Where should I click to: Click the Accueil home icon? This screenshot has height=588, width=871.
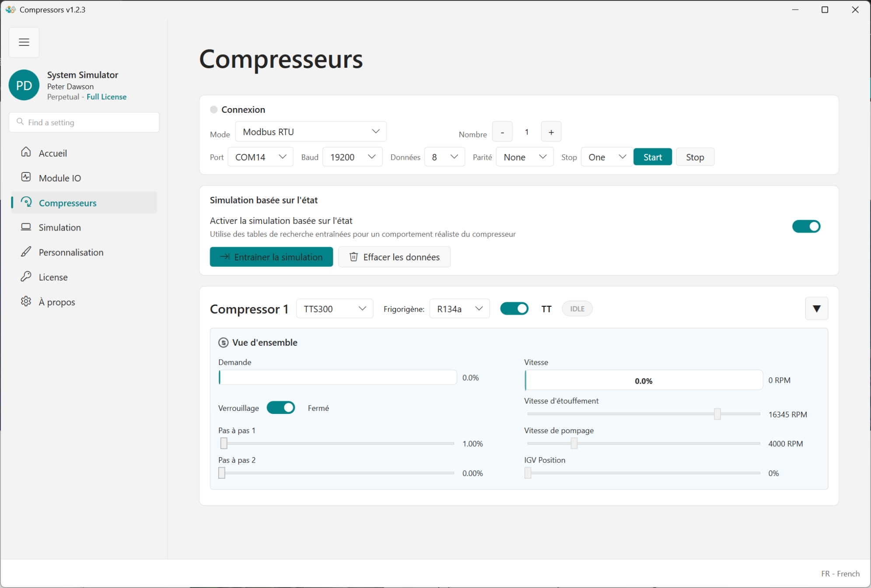click(x=26, y=152)
